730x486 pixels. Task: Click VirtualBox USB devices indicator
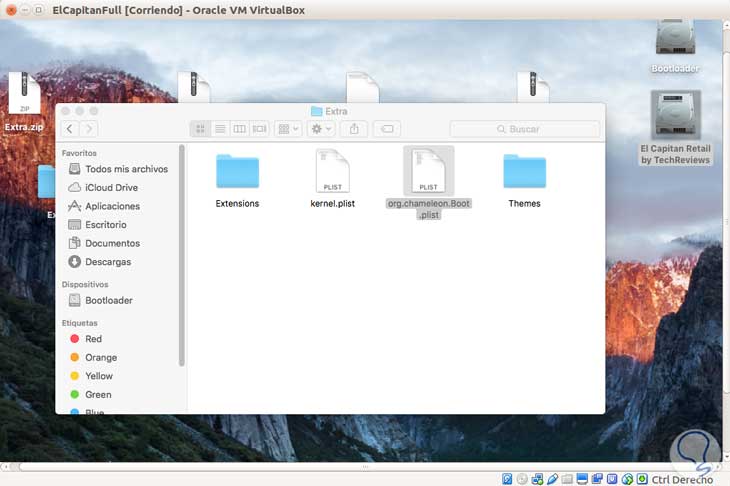point(553,479)
